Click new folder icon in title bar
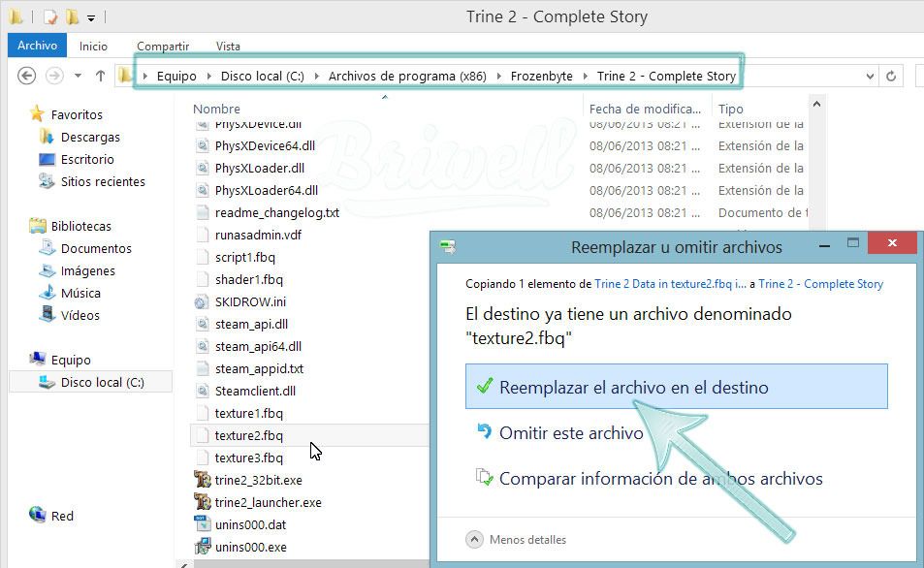924x568 pixels. (73, 17)
